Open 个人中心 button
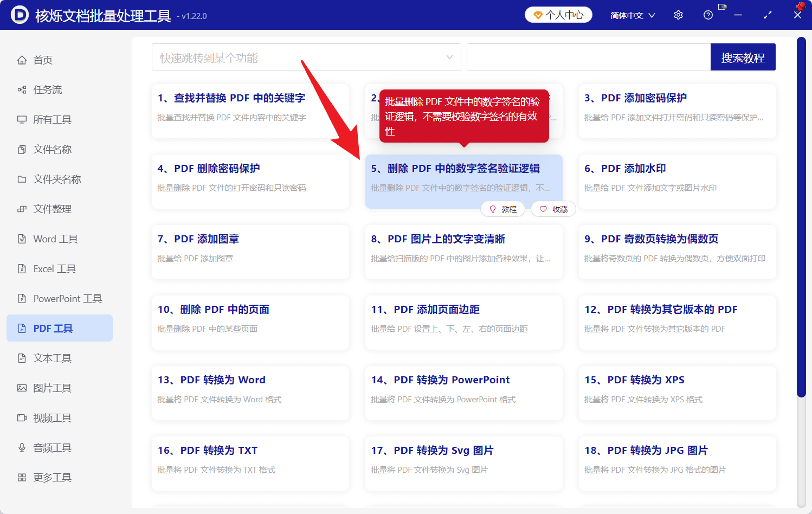812x514 pixels. tap(558, 15)
